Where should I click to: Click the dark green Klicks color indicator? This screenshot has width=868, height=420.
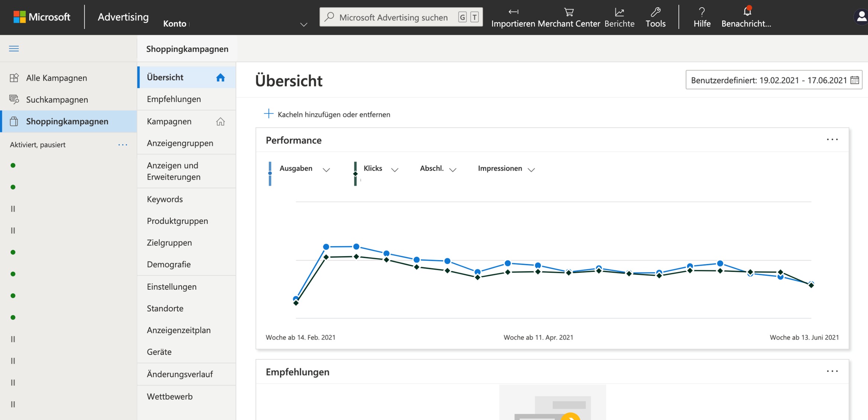coord(355,174)
